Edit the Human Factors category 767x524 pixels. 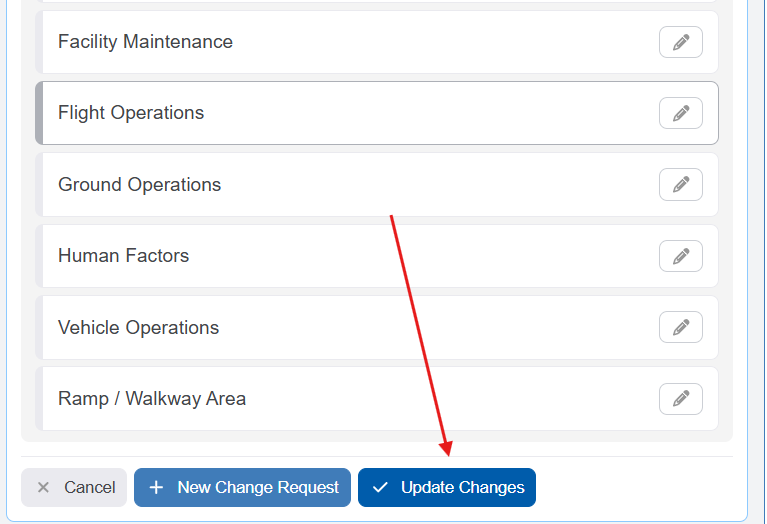click(x=680, y=256)
